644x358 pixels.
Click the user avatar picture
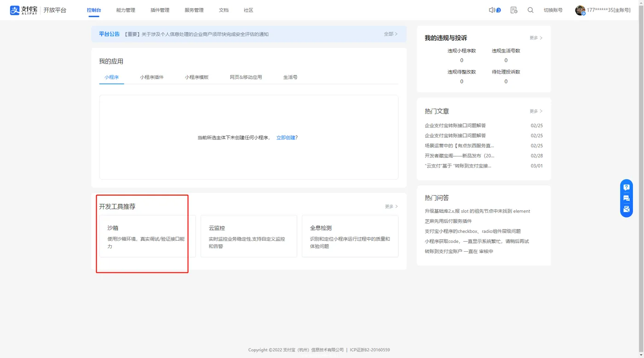(580, 10)
